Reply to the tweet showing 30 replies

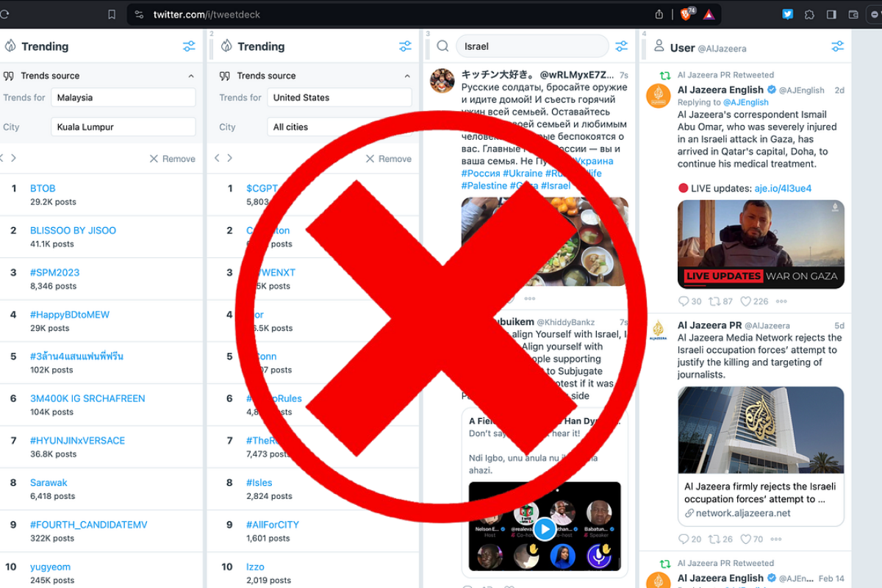click(684, 301)
